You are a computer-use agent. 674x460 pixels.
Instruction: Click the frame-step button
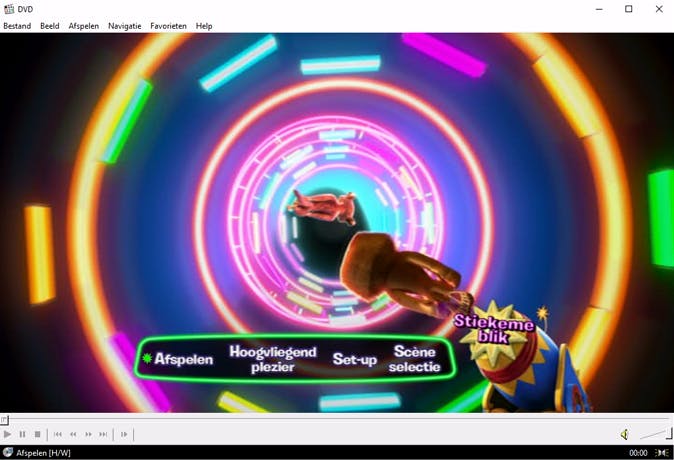(x=124, y=435)
